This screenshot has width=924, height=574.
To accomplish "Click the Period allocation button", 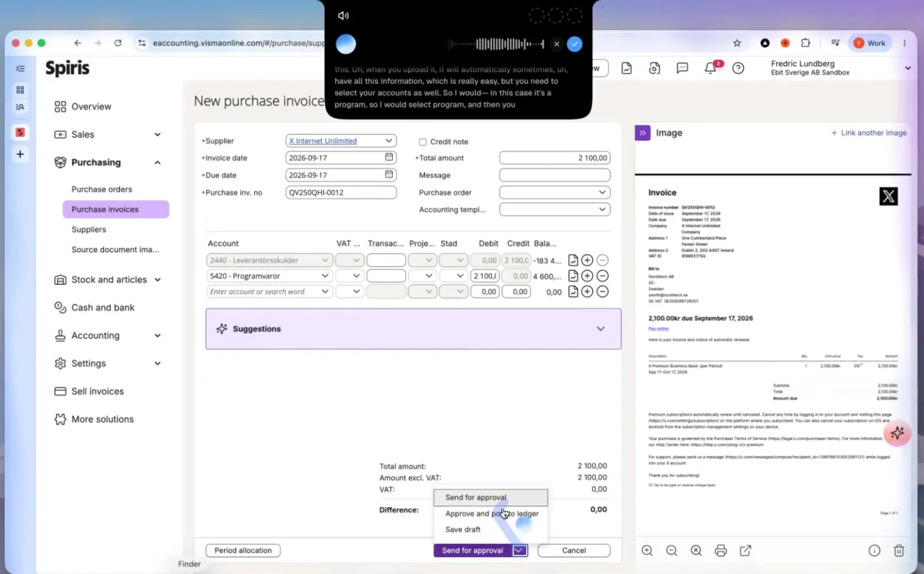I will (243, 550).
